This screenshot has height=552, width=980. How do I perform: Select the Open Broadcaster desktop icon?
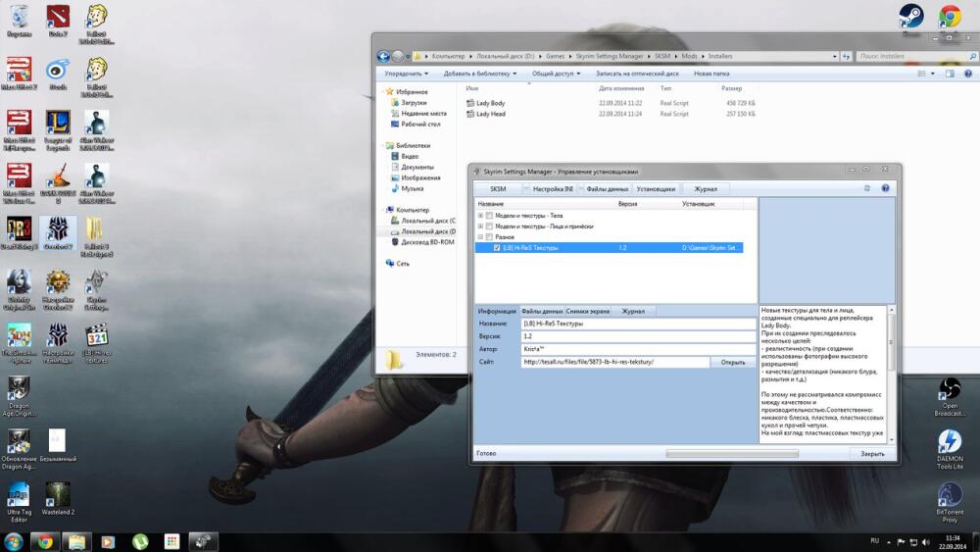950,397
